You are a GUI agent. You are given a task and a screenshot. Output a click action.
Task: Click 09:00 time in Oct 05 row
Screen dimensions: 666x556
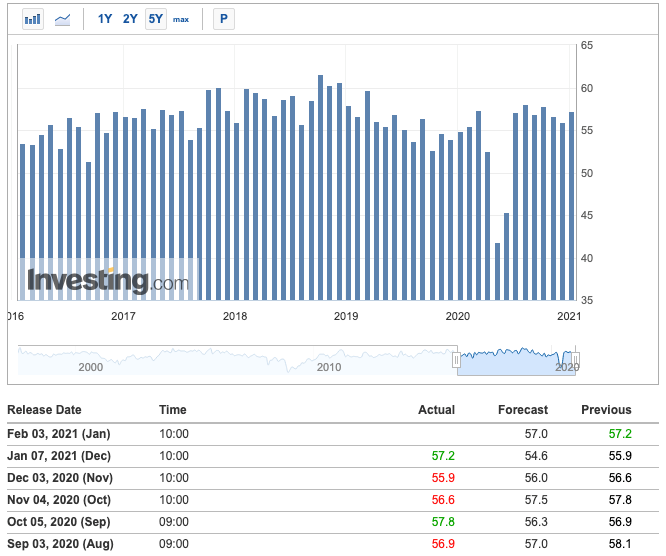click(x=174, y=522)
